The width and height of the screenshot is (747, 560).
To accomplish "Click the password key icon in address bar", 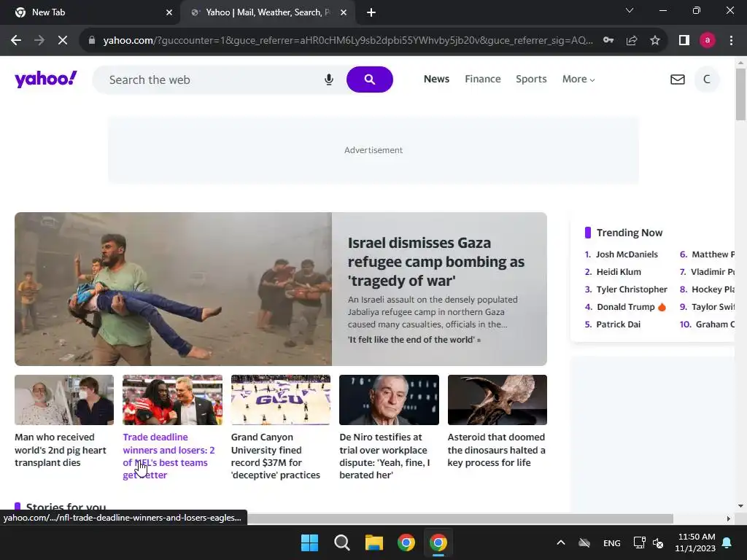I will tap(608, 41).
